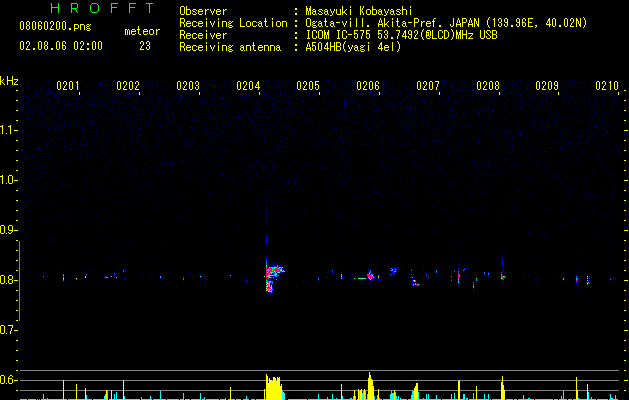Click the Receiving Location label
The width and height of the screenshot is (629, 400).
coord(233,23)
